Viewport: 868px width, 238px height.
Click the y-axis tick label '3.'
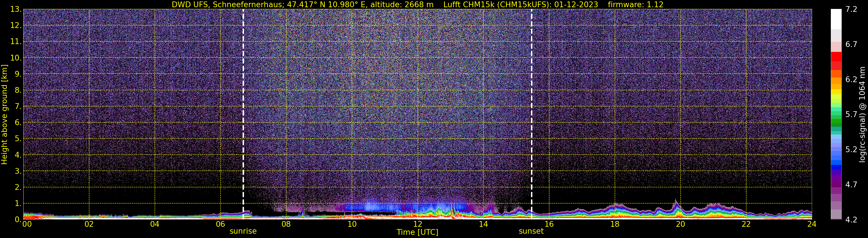point(18,171)
